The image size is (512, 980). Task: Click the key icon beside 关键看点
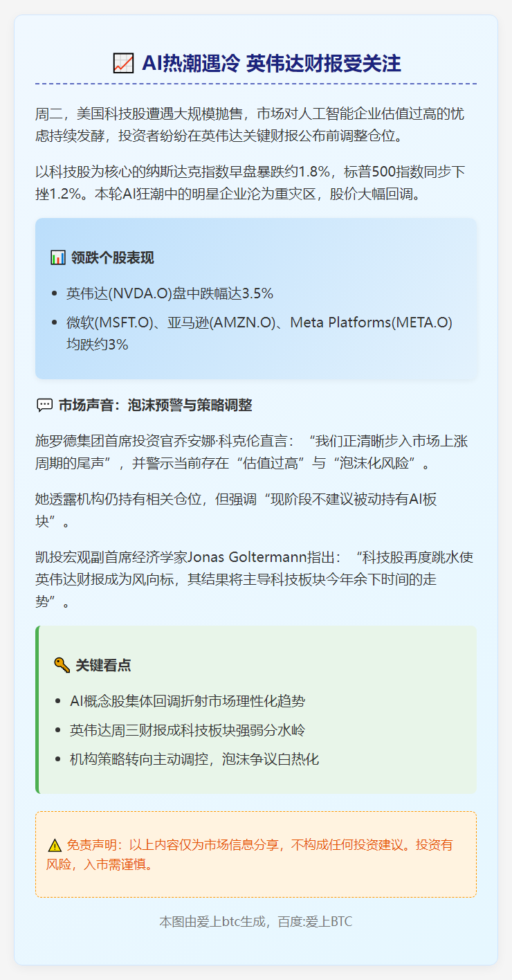(x=62, y=665)
